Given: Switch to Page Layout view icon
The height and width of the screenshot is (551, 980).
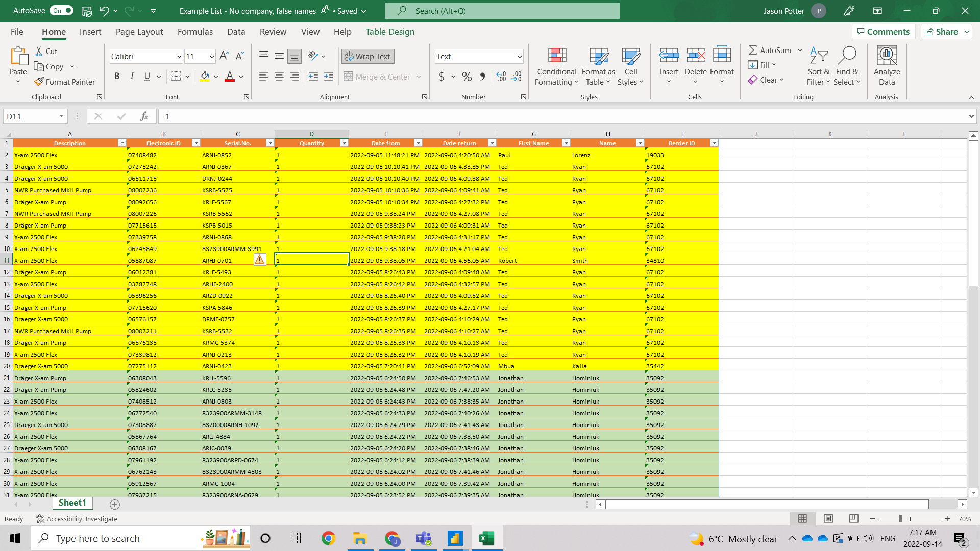Looking at the screenshot, I should pos(828,519).
